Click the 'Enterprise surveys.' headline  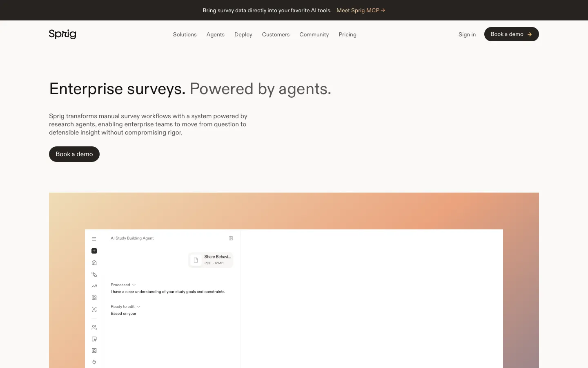coord(117,89)
